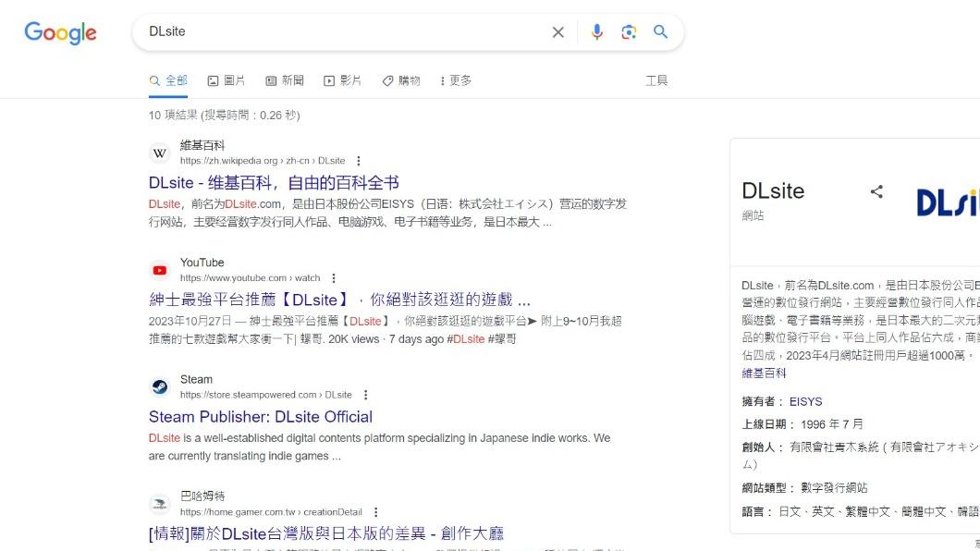Open Steam Publisher: DLsite Official link
This screenshot has width=980, height=551.
[x=261, y=417]
